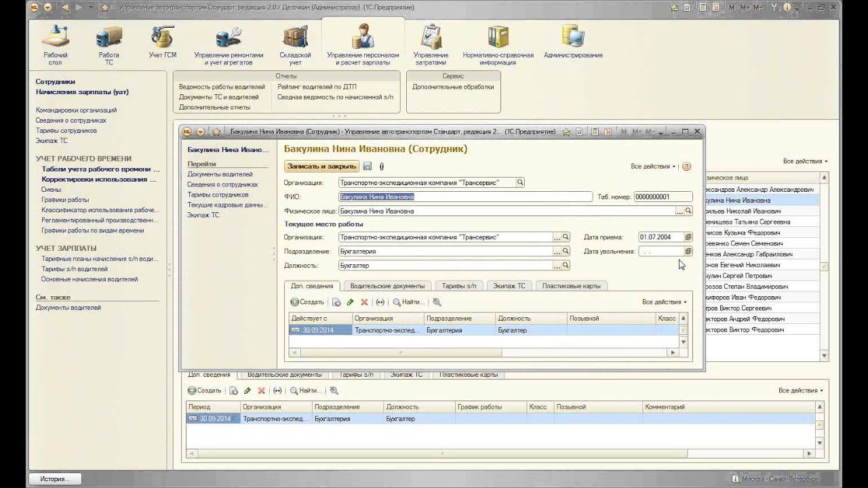The image size is (868, 488).
Task: Click the ellipsis select button for Физическое лицо
Action: point(679,211)
